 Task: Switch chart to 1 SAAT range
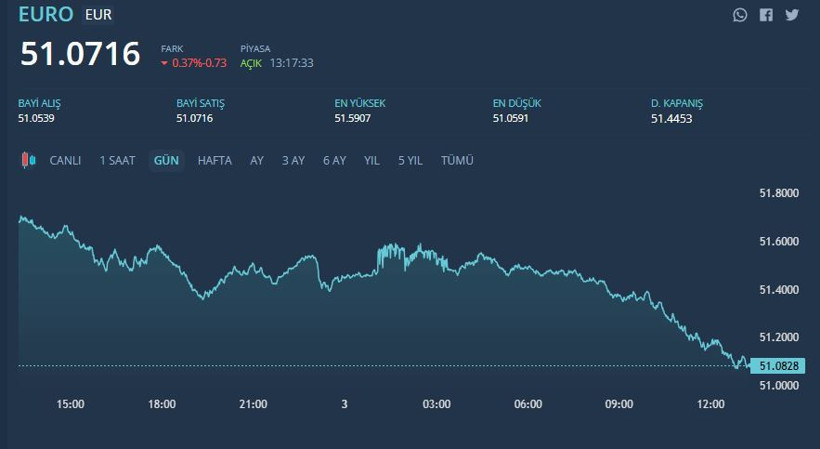(x=117, y=160)
